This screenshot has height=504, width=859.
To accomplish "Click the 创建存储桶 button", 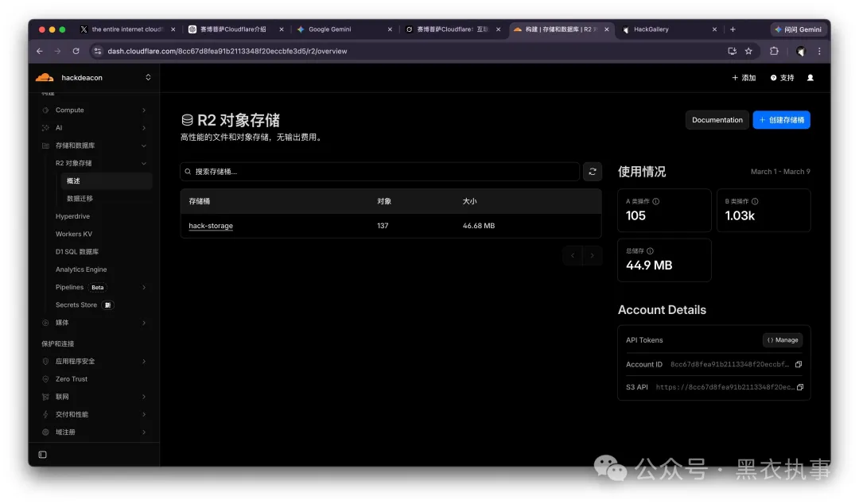I will 781,120.
